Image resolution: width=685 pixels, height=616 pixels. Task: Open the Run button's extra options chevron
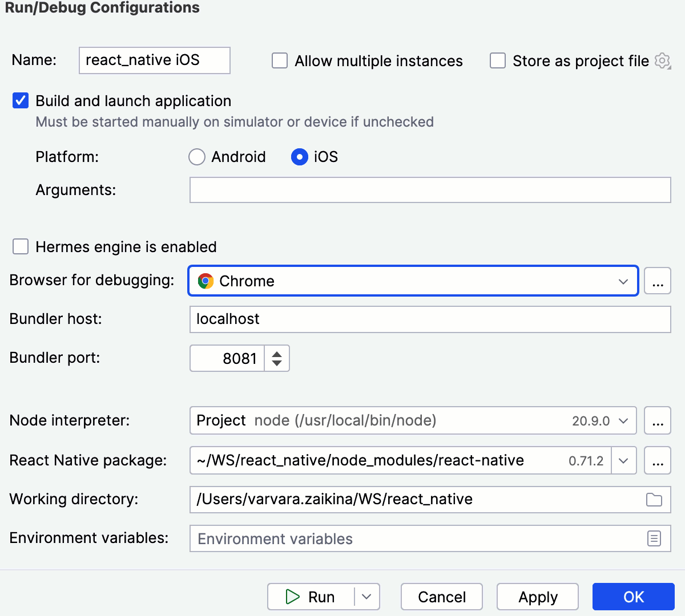366,597
